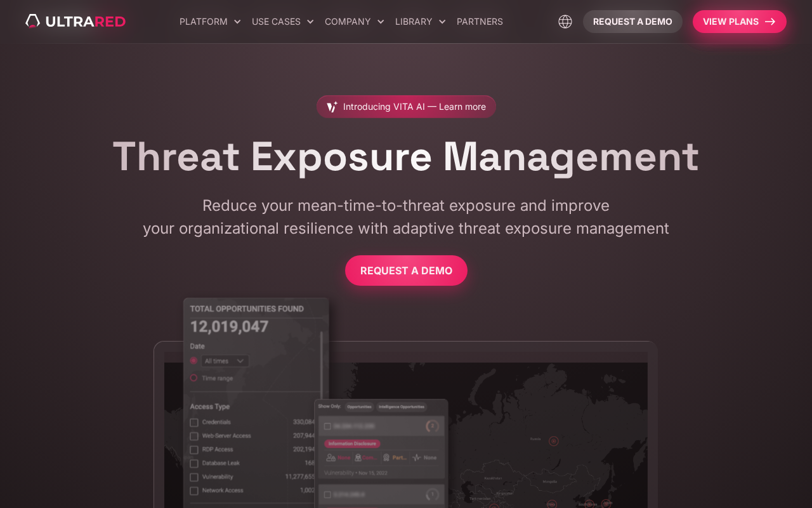Image resolution: width=812 pixels, height=508 pixels.
Task: Click the 330,084 Credentials count
Action: 304,422
